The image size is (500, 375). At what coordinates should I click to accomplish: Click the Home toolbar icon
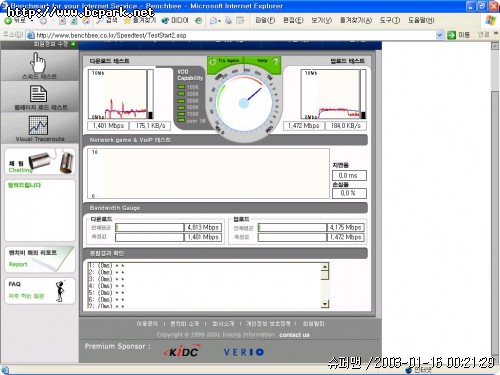pos(86,21)
